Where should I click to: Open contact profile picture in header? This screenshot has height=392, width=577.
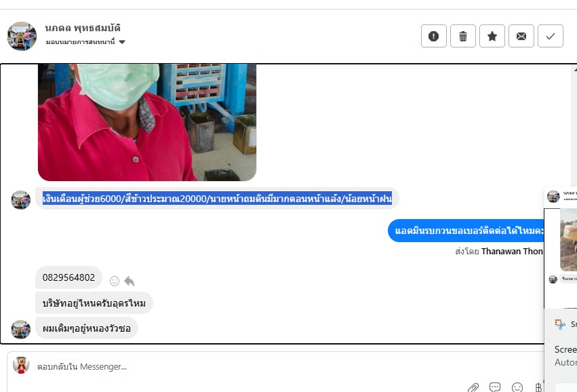[22, 36]
